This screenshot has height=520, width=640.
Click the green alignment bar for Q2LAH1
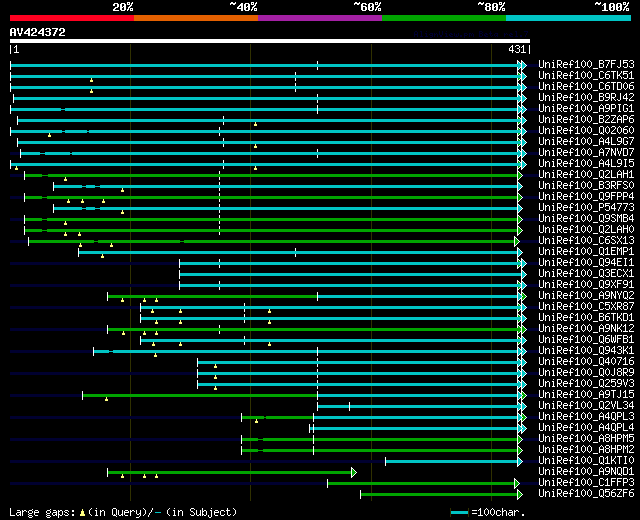point(271,176)
